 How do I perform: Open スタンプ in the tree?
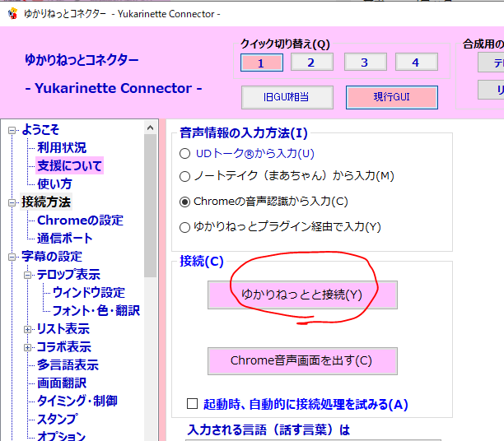coord(57,419)
